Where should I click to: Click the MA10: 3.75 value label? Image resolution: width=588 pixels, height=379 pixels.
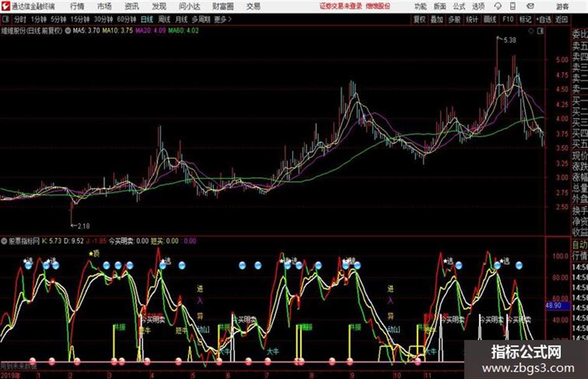pos(118,30)
